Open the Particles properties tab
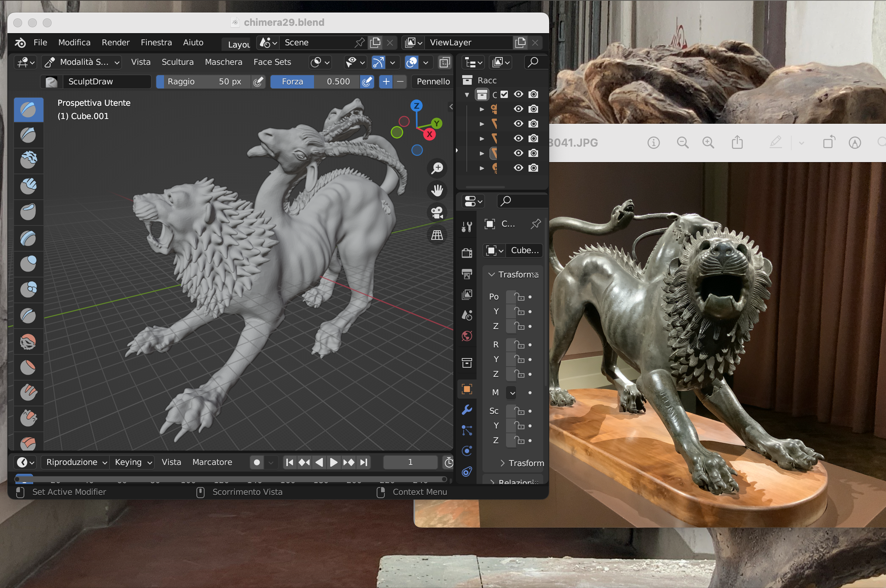The width and height of the screenshot is (886, 588). tap(467, 430)
